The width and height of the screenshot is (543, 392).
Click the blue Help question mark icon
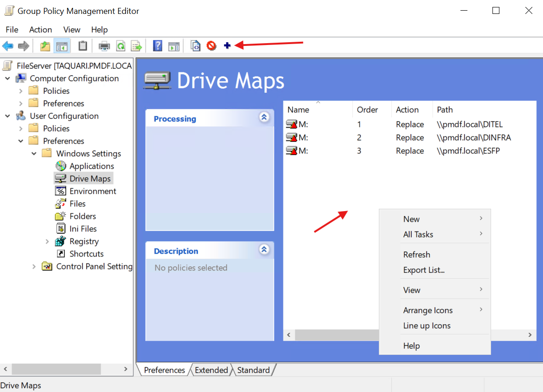point(158,46)
